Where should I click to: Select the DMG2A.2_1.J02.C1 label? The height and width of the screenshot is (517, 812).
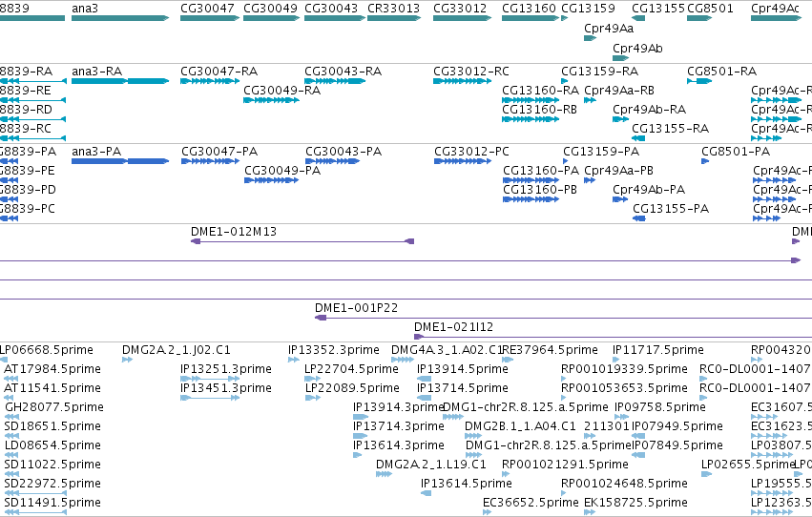pos(177,350)
